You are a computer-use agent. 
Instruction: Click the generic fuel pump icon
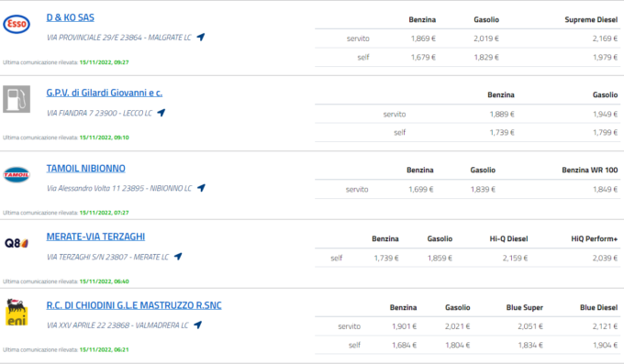(17, 99)
